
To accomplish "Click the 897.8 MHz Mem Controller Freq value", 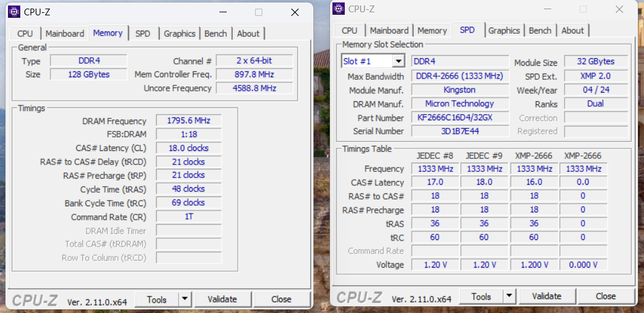I will click(254, 74).
